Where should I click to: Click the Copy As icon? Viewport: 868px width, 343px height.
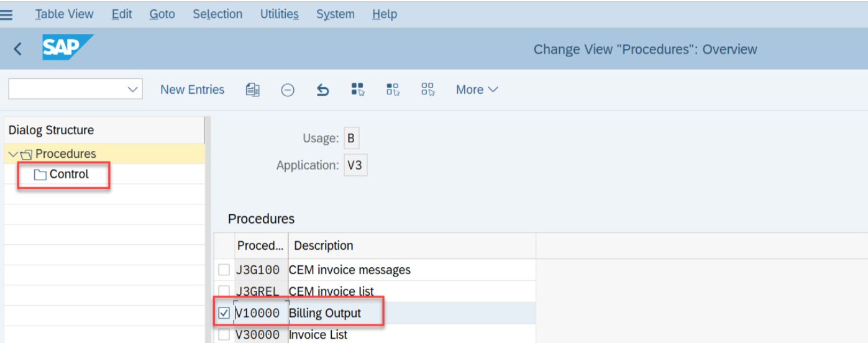tap(252, 89)
